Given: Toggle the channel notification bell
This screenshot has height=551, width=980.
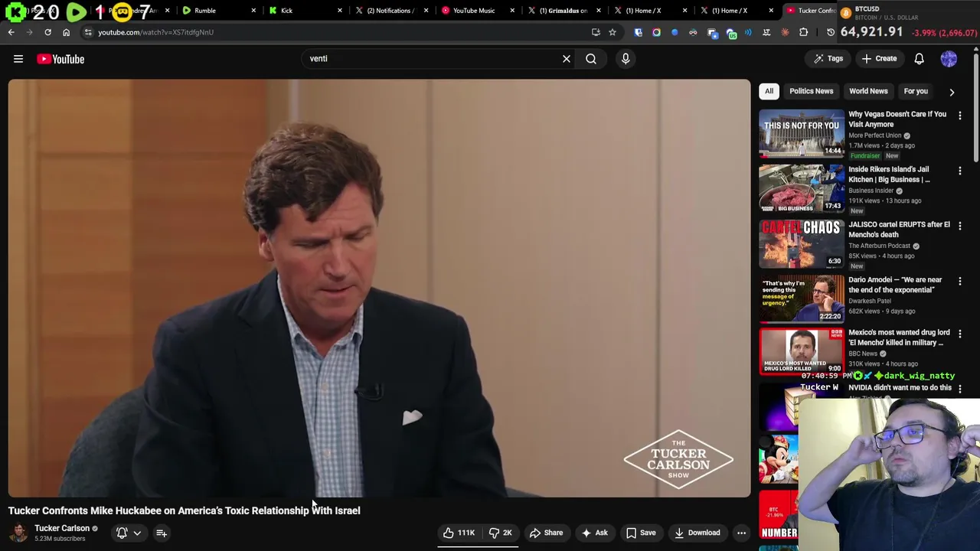Looking at the screenshot, I should coord(122,533).
